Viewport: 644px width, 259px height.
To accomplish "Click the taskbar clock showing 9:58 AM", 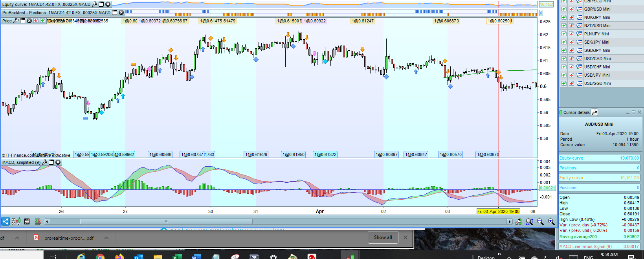I will point(609,255).
